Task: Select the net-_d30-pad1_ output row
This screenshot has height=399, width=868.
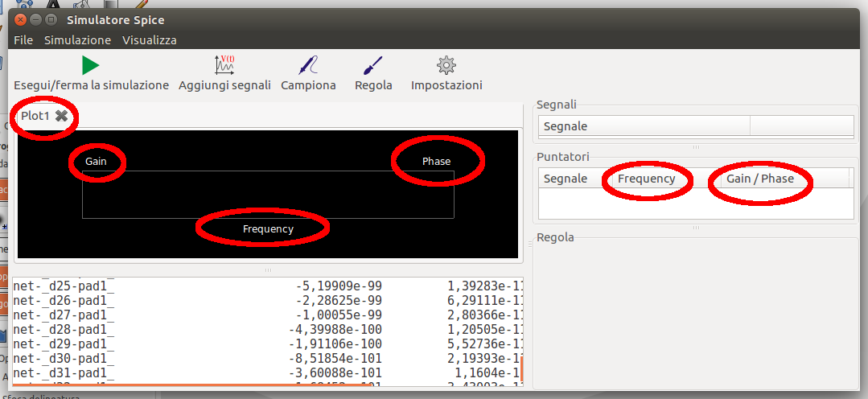Action: pyautogui.click(x=267, y=358)
